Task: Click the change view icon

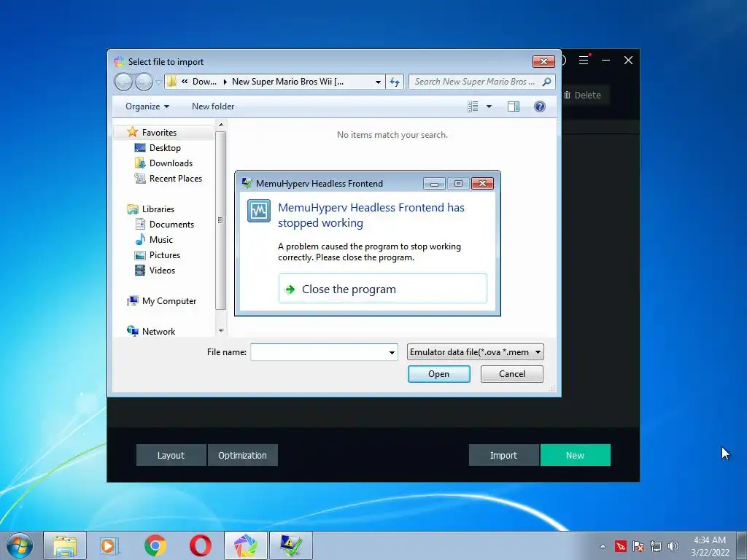Action: [473, 106]
